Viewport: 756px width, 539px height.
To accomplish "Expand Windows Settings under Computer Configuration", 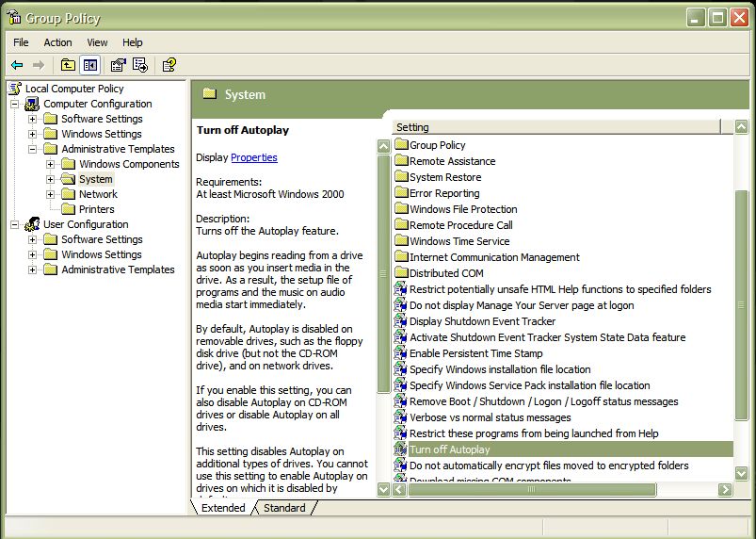I will point(32,134).
